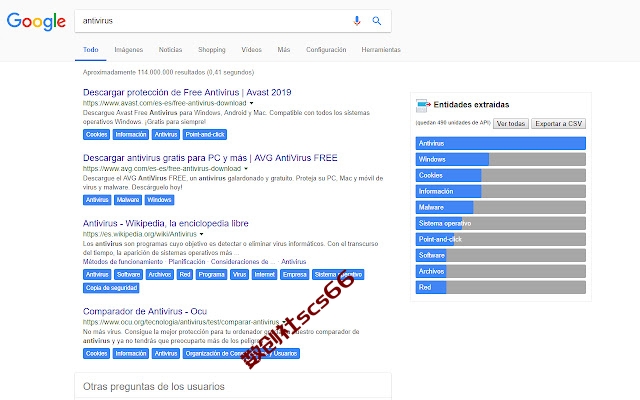This screenshot has width=640, height=400.
Task: Expand the Más menu
Action: point(284,50)
